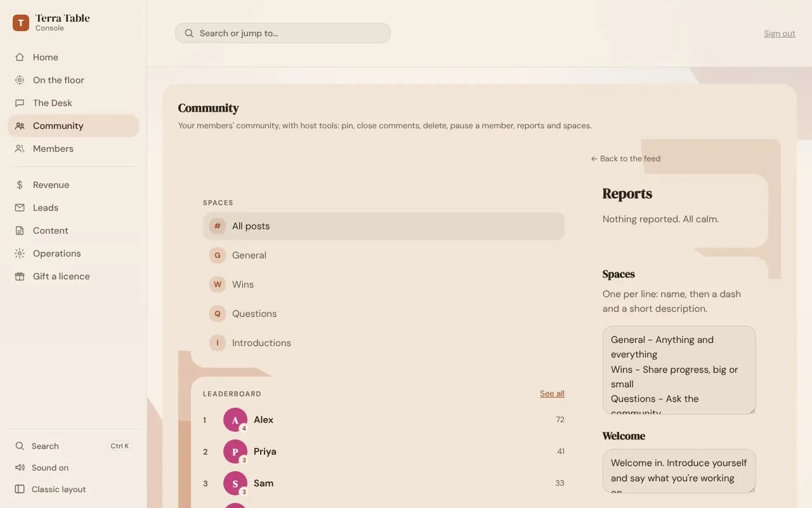Click the W badge beside Wins

click(218, 284)
